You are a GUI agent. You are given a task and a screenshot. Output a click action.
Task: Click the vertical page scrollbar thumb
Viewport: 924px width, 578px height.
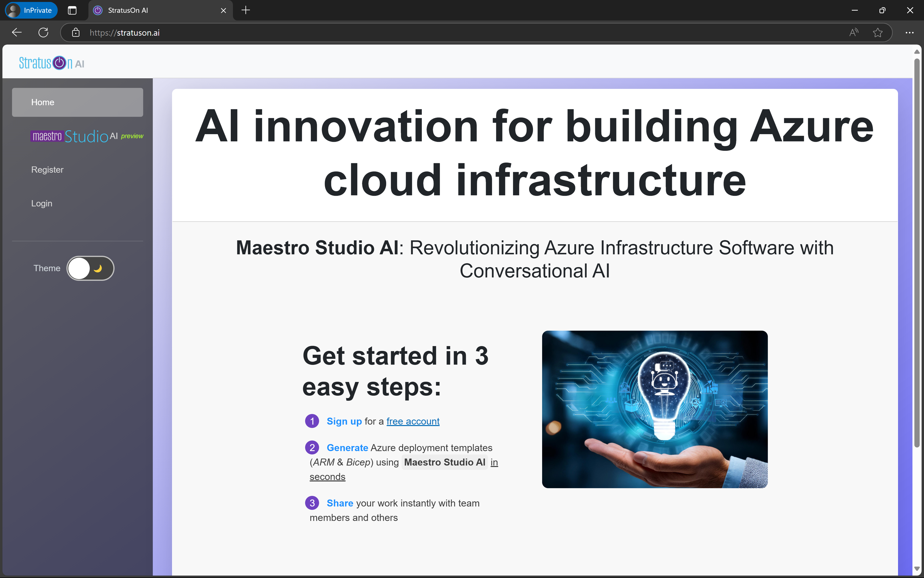click(x=917, y=252)
